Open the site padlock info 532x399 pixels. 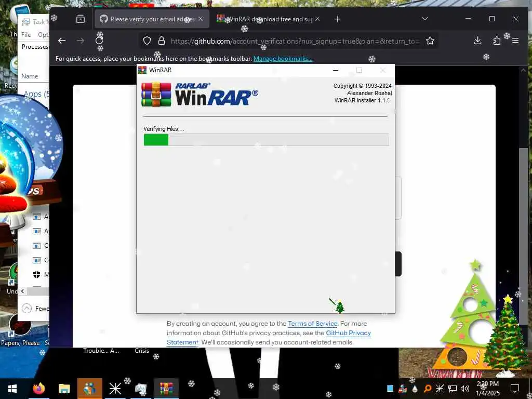[162, 41]
